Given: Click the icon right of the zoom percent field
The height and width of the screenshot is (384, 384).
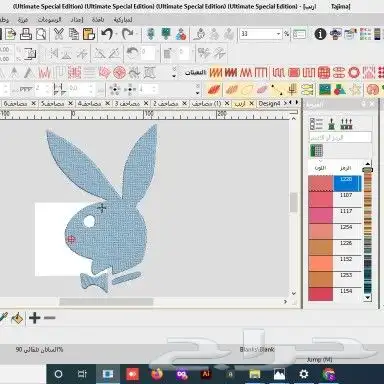Looking at the screenshot, I should [299, 34].
